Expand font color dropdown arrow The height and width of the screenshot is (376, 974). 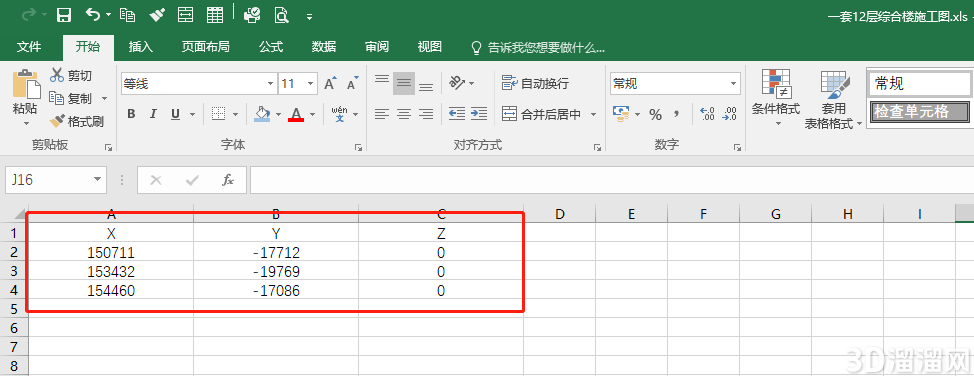(x=312, y=114)
